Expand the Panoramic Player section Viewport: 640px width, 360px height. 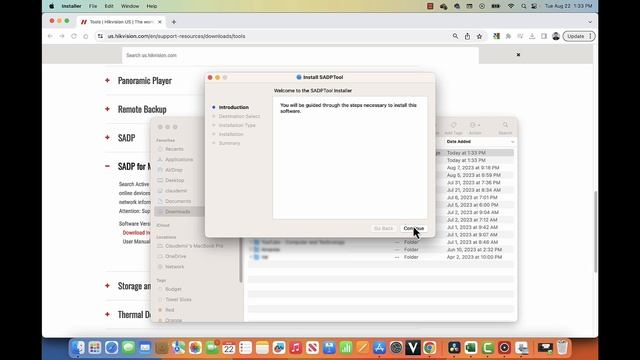pyautogui.click(x=107, y=80)
